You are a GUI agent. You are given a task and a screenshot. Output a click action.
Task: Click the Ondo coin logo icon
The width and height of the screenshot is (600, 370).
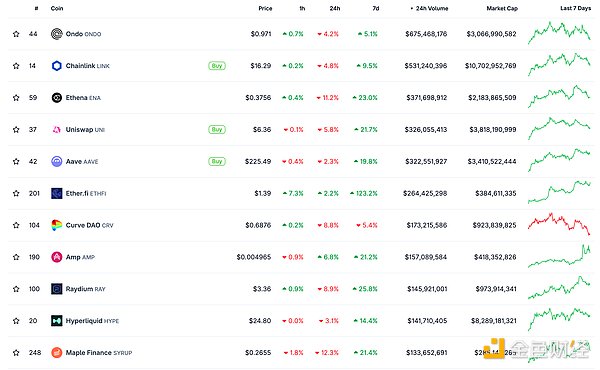[x=57, y=34]
